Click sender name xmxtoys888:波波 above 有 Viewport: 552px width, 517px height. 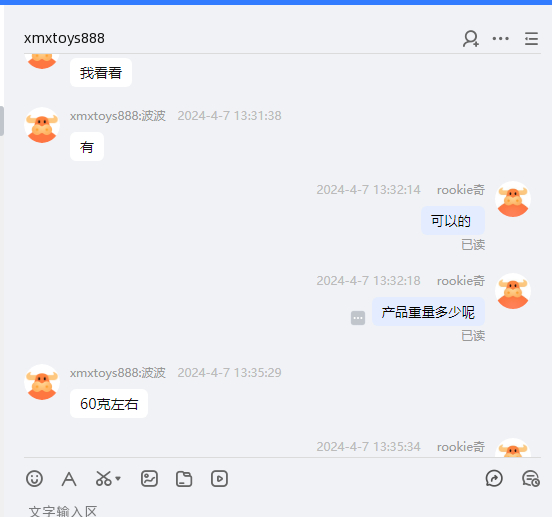point(118,116)
